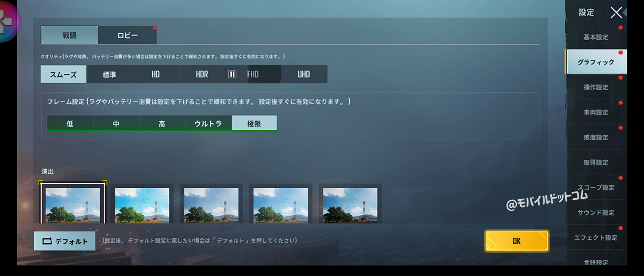Image resolution: width=644 pixels, height=276 pixels.
Task: Click the pause icon beside FHD
Action: pos(232,74)
